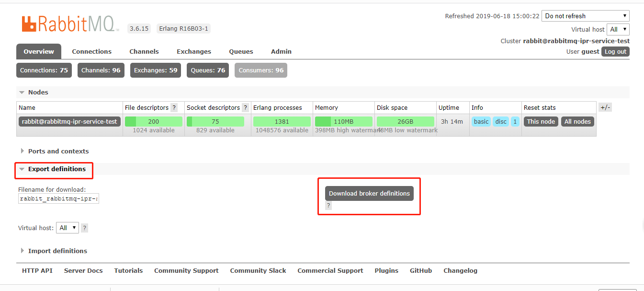Click help icon next to Virtual host selector
Screen dimensions: 644x291
click(x=85, y=228)
